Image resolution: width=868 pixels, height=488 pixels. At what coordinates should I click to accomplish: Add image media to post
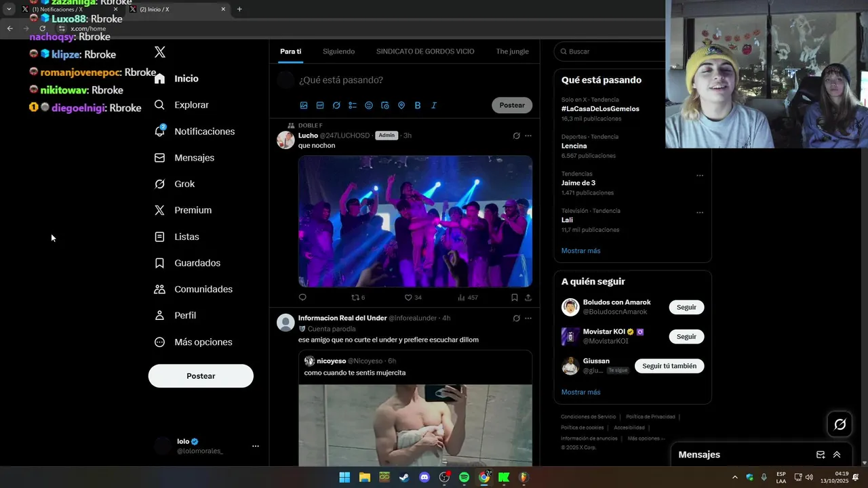point(304,106)
